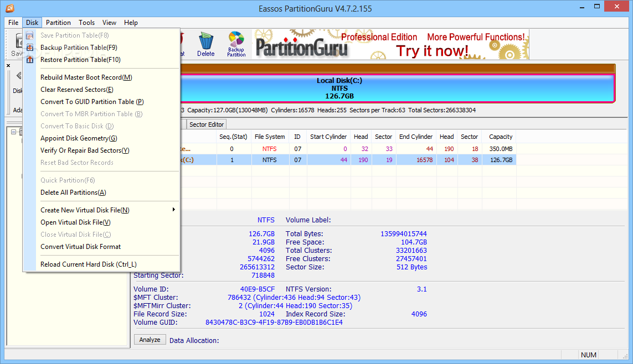Screen dimensions: 633x364
Task: Click End Cylinder value 16578 in the table
Action: (x=424, y=160)
